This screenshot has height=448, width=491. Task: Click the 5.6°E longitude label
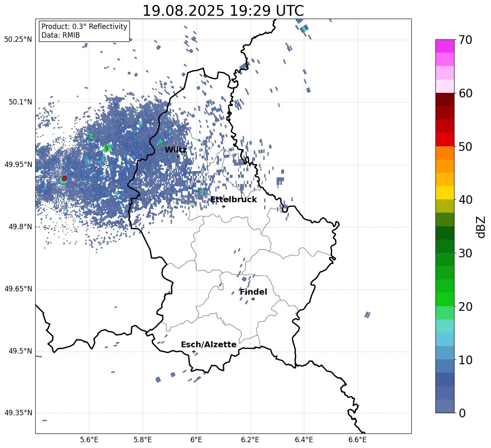89,440
